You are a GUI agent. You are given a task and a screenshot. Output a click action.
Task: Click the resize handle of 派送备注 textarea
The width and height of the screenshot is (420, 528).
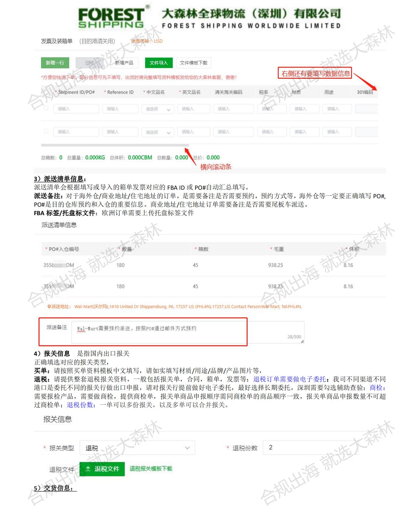[x=302, y=342]
